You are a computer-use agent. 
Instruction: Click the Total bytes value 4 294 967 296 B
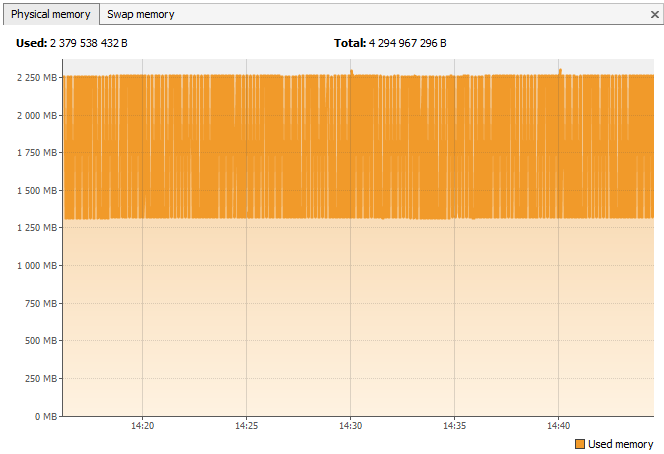pyautogui.click(x=407, y=44)
